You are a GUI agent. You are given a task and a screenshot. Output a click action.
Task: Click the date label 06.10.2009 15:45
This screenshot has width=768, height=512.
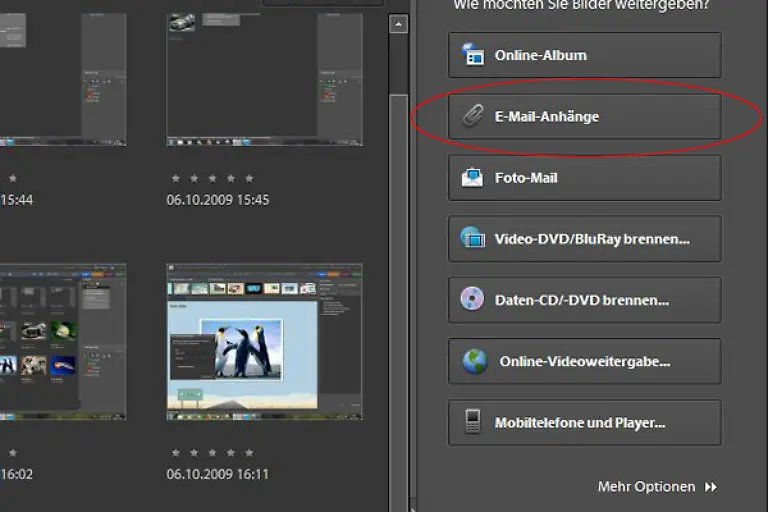pos(217,200)
